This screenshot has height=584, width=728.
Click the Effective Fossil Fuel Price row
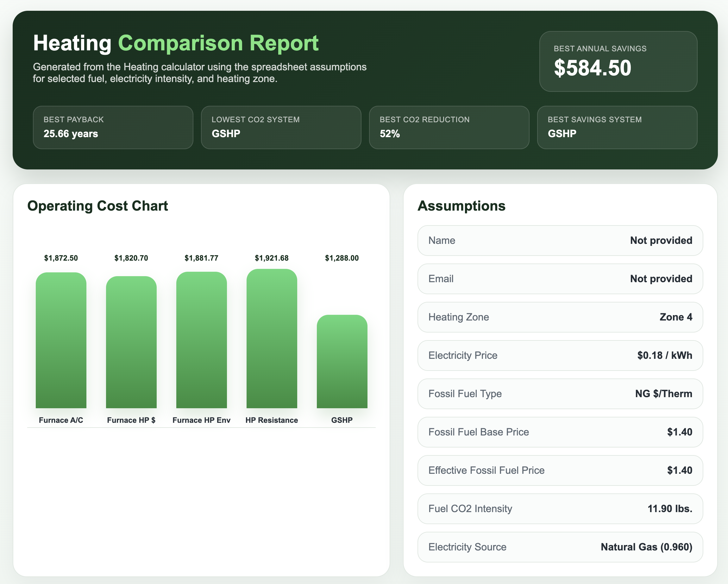[560, 471]
